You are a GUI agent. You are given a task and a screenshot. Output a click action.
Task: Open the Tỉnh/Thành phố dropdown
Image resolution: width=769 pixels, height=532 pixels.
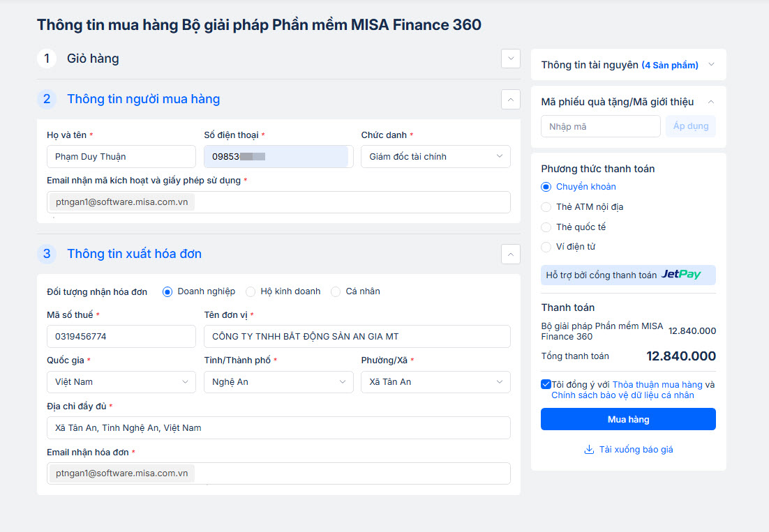coord(278,382)
